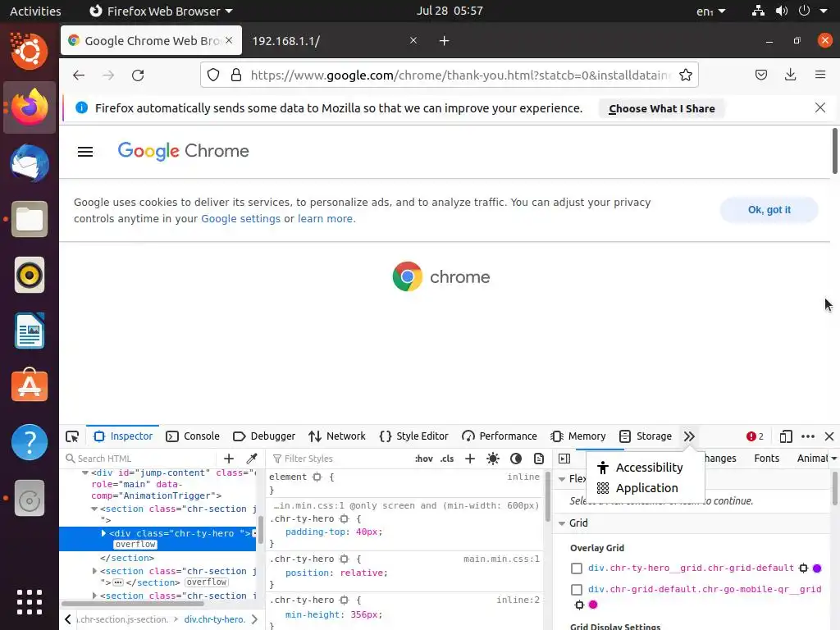
Task: Open Firefox Web Browser app menu
Action: 160,11
